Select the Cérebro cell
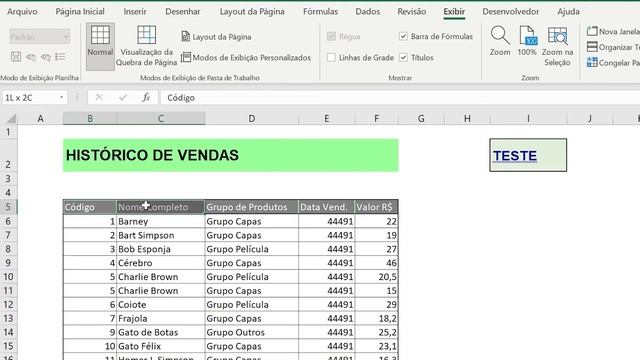This screenshot has height=360, width=640. [160, 263]
